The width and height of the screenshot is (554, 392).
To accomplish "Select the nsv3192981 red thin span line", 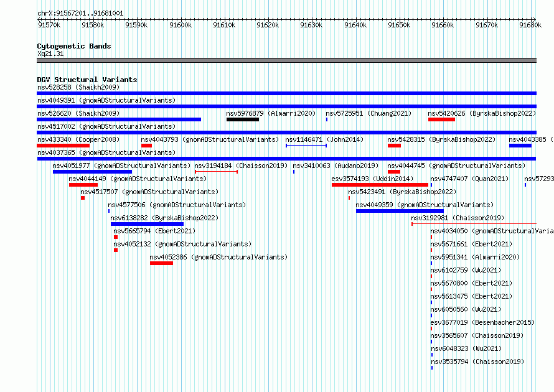I will click(474, 224).
